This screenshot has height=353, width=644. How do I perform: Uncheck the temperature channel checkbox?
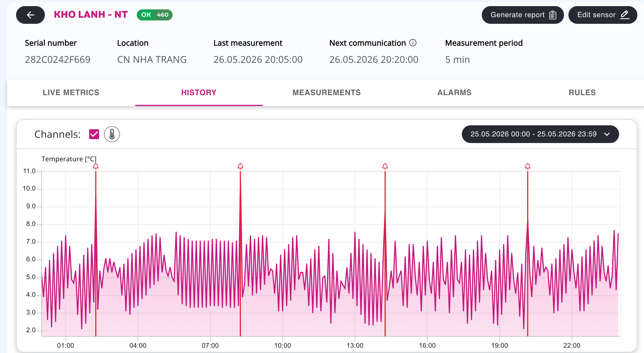(x=94, y=134)
